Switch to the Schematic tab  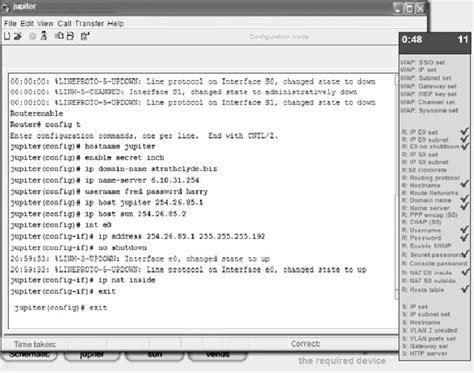29,355
